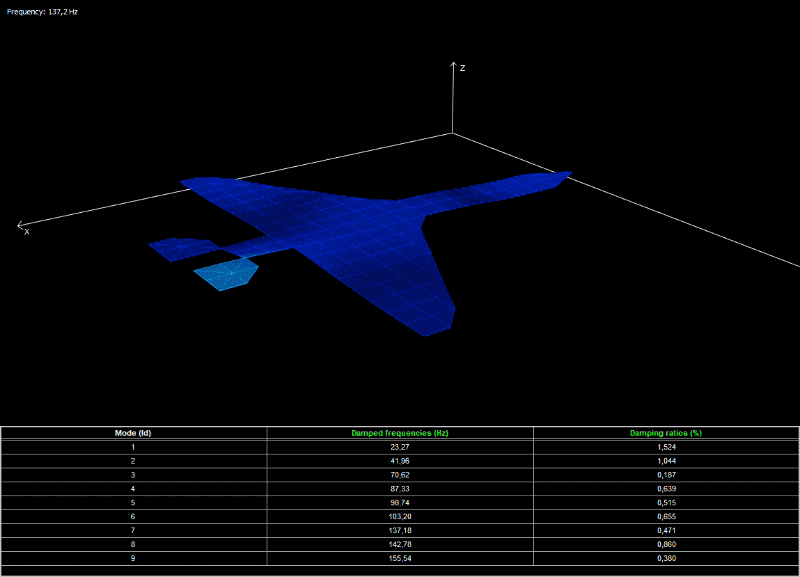Select mode 5 id cell
This screenshot has width=800, height=577.
click(133, 503)
